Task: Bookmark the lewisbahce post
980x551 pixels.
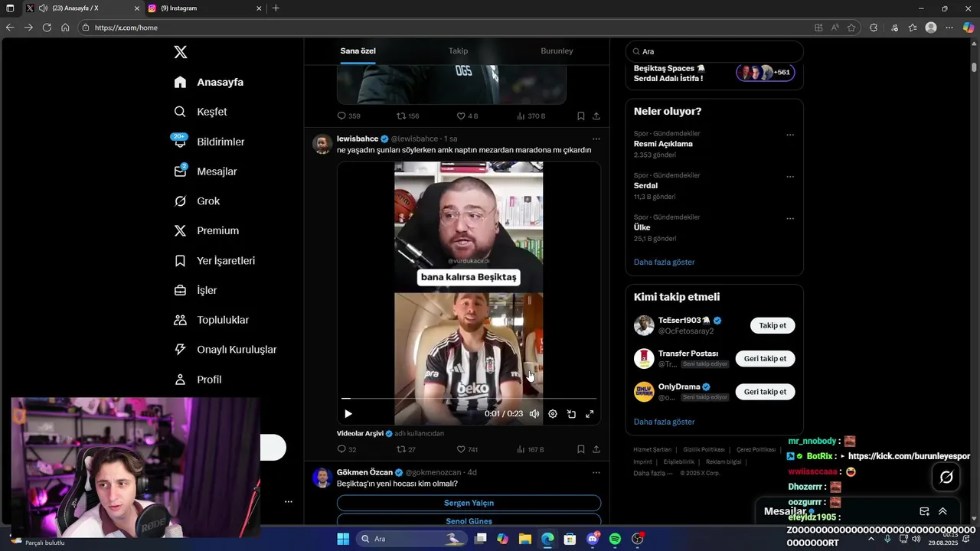Action: coord(581,449)
